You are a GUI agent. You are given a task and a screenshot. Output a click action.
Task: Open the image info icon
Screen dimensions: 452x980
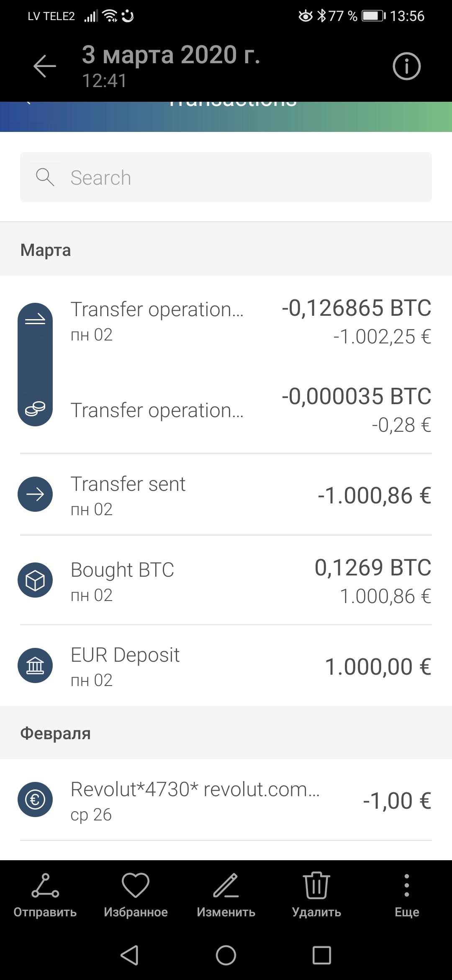tap(406, 66)
